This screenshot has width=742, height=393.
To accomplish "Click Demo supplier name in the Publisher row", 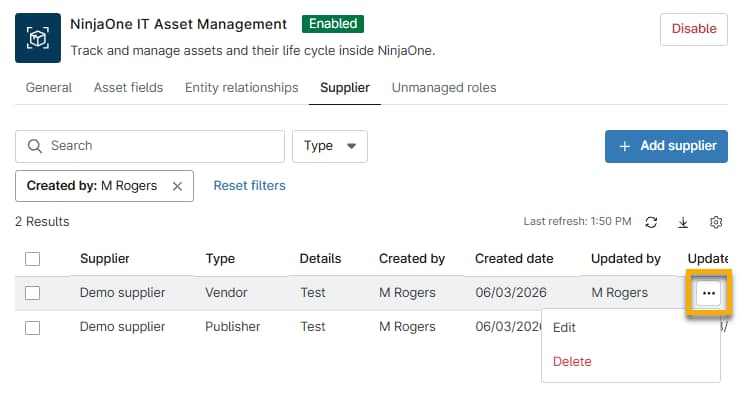I will (x=122, y=327).
